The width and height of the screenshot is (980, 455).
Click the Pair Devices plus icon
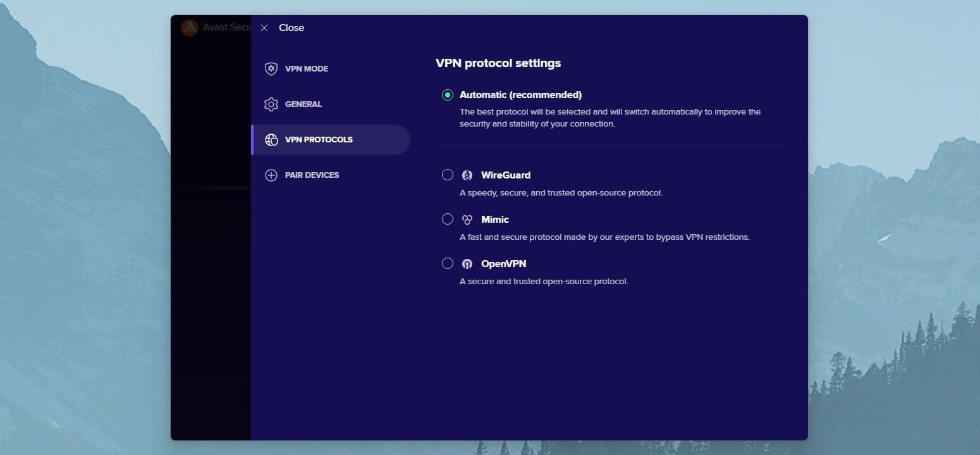point(271,175)
